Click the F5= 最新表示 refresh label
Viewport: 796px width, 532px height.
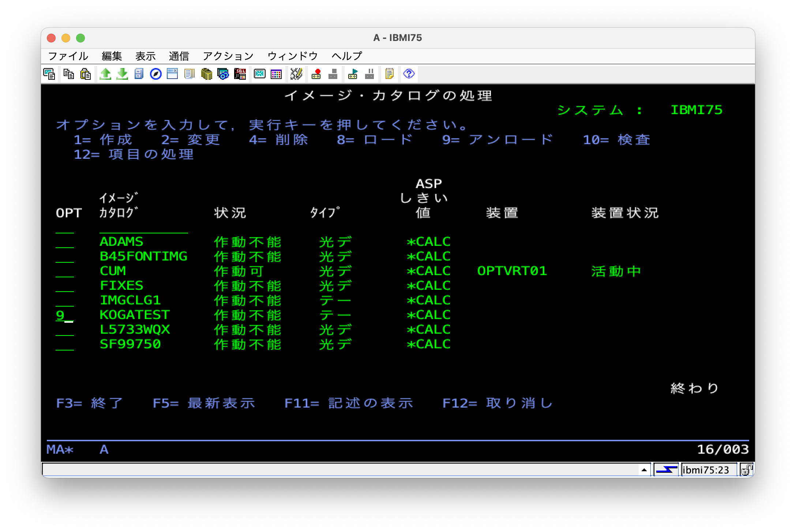click(204, 402)
